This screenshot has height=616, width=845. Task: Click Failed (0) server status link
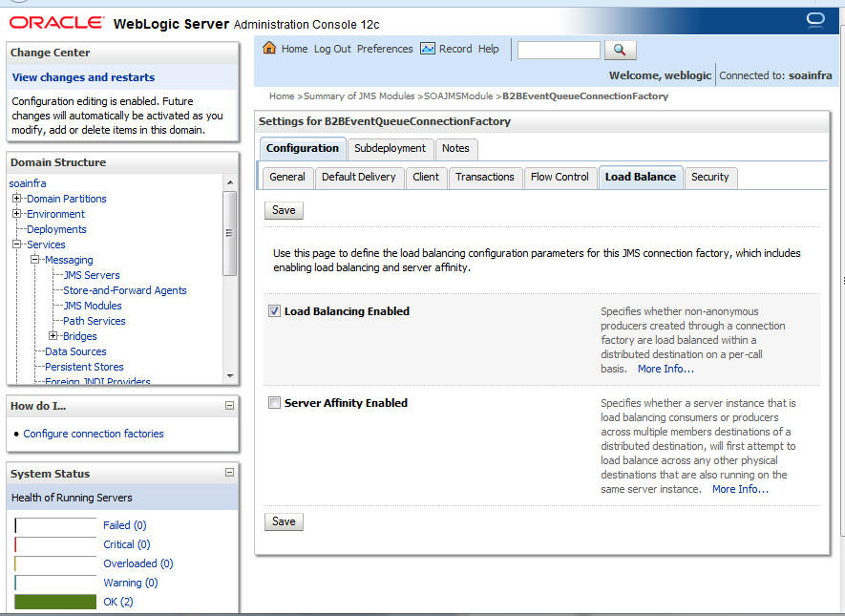pyautogui.click(x=125, y=525)
